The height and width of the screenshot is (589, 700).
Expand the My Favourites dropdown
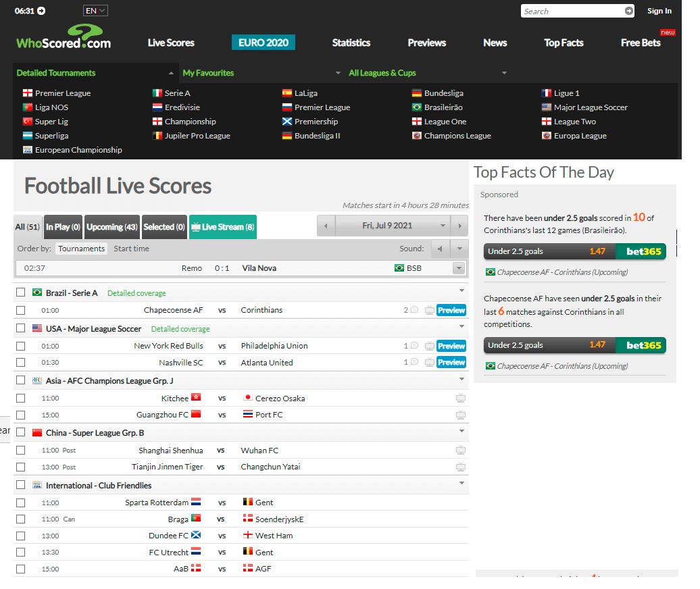[x=338, y=73]
